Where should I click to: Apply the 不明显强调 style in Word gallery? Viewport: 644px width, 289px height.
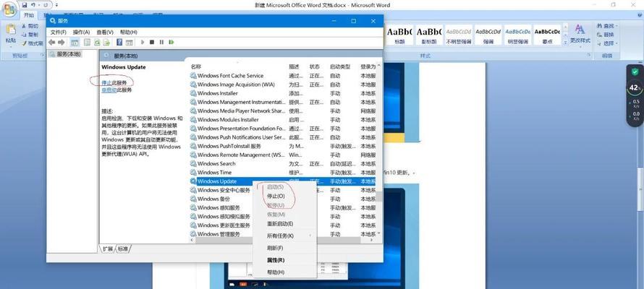(458, 35)
